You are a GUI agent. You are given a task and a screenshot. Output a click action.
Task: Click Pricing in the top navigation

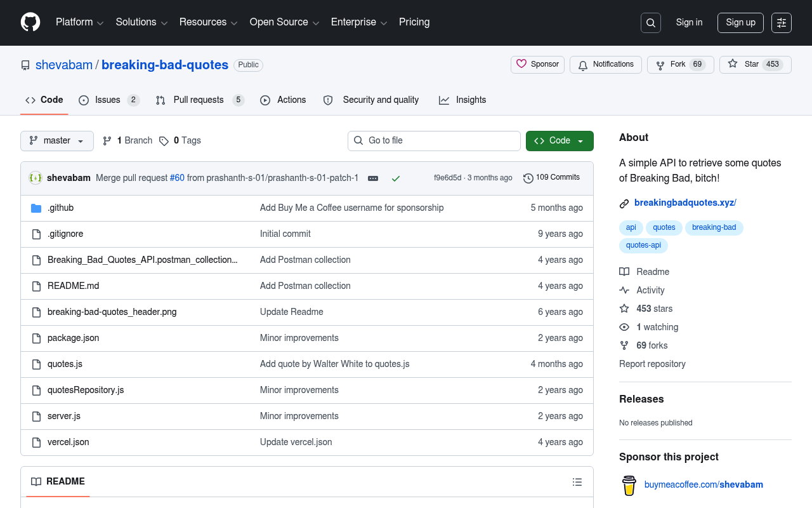[414, 22]
